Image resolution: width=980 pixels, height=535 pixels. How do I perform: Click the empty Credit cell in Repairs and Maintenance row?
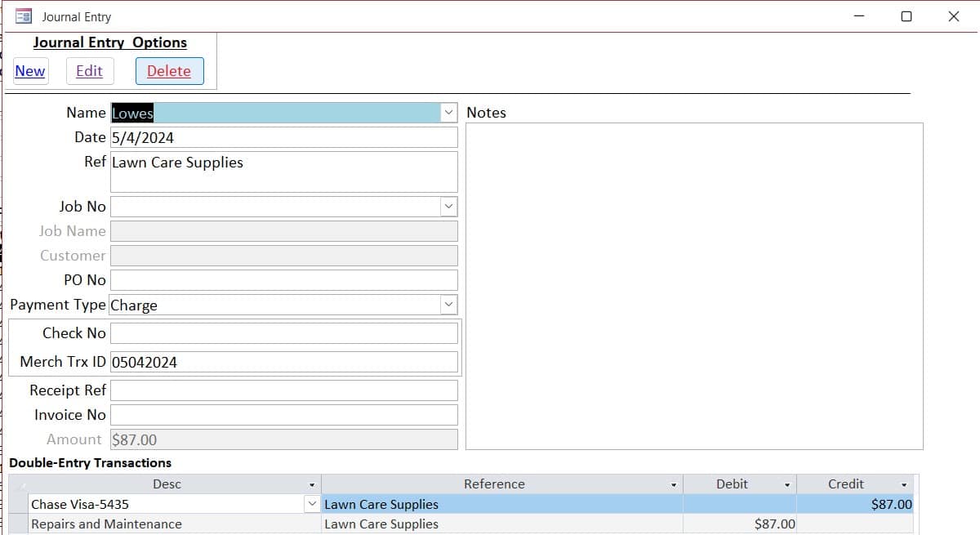pos(856,524)
